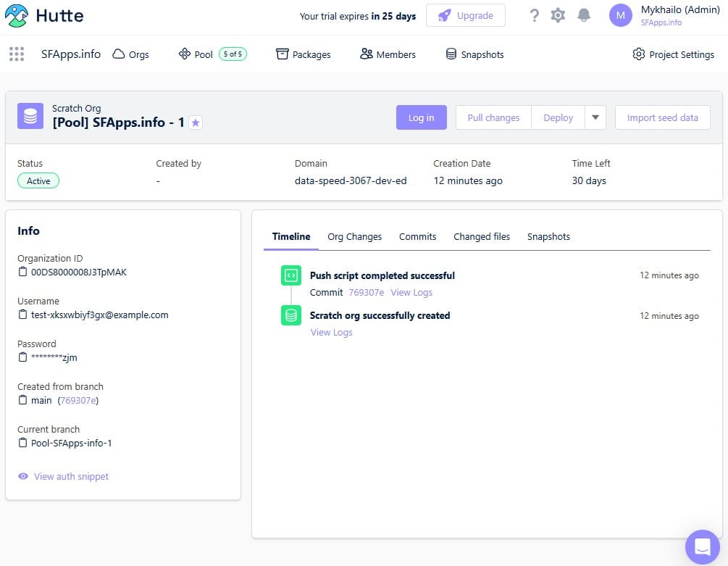Click Scratch org successfully created title
Screen dimensions: 728x566
click(380, 315)
